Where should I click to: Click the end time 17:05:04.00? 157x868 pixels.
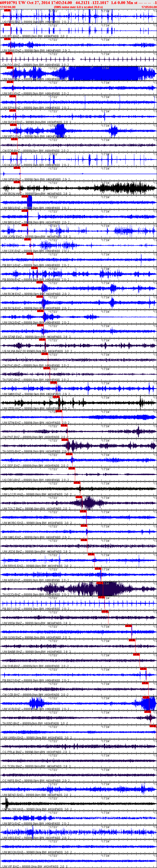tap(149, 7)
